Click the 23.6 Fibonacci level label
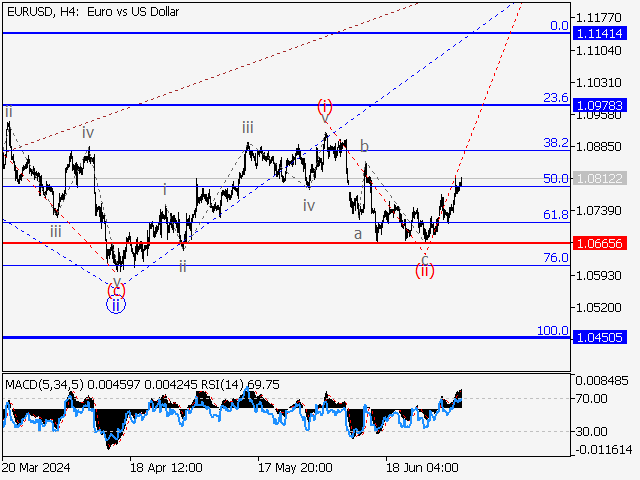Screen dimensions: 640x480 (556, 98)
